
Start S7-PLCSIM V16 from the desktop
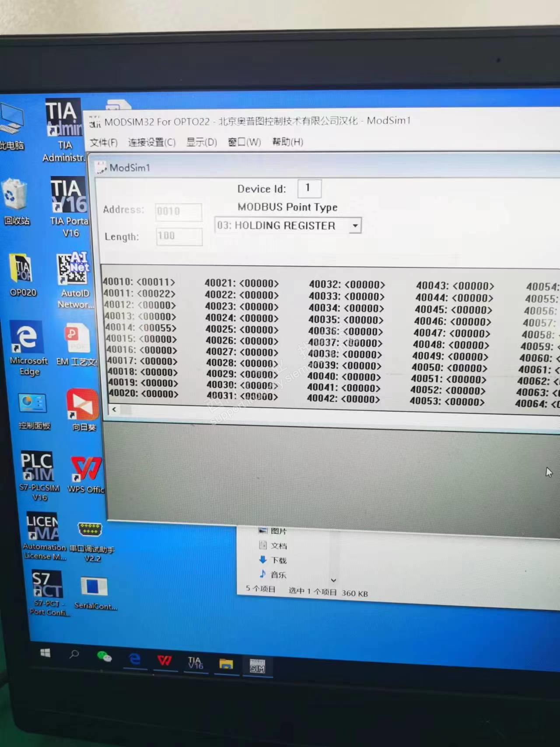(38, 476)
